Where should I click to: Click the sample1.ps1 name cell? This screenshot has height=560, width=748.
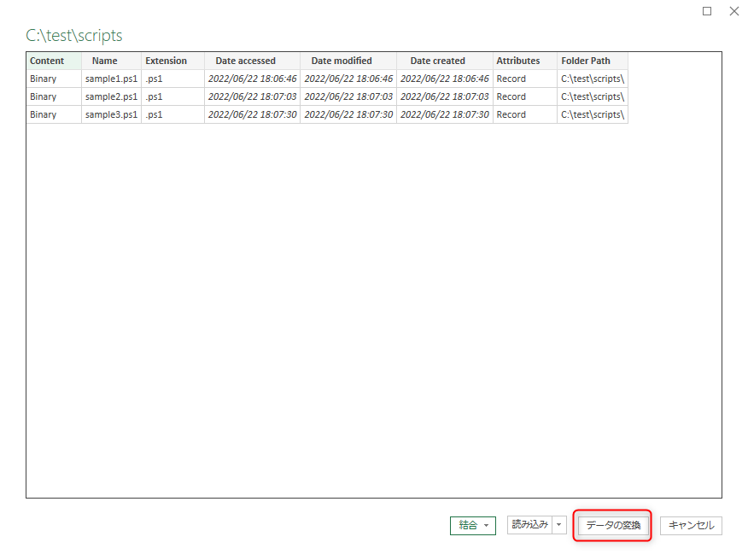[111, 79]
